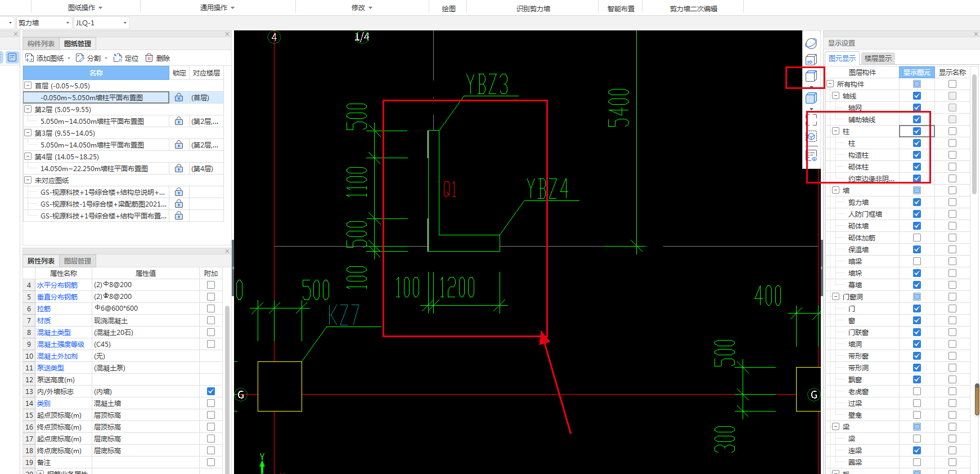Toggle 显示图元 checkbox for 辅助轴线
The image size is (980, 474).
[x=917, y=119]
